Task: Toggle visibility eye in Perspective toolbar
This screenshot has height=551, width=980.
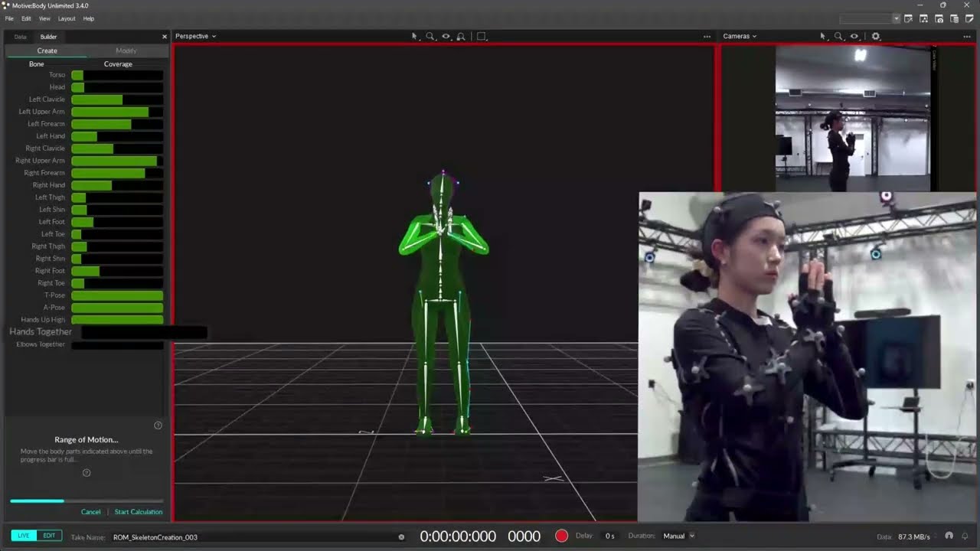Action: (446, 36)
